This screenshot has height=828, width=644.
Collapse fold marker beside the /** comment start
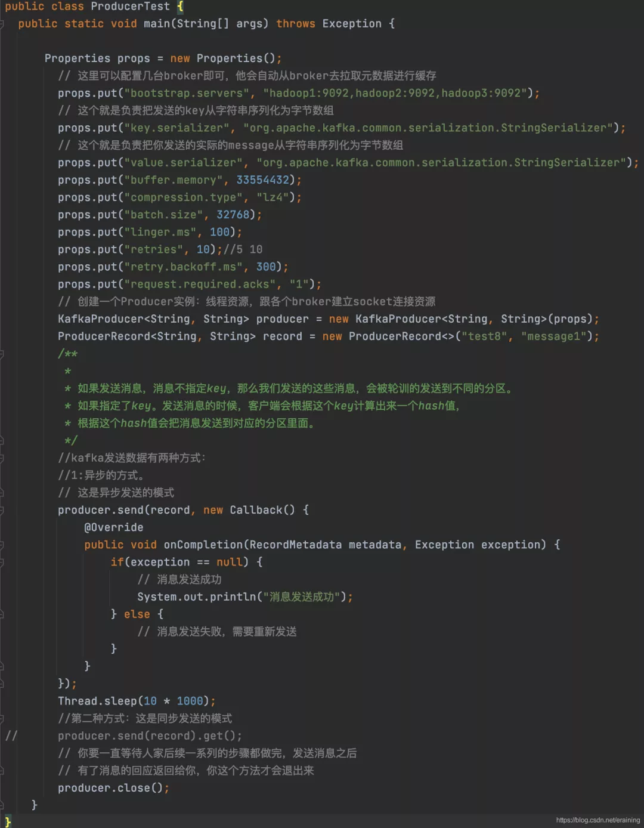point(2,354)
